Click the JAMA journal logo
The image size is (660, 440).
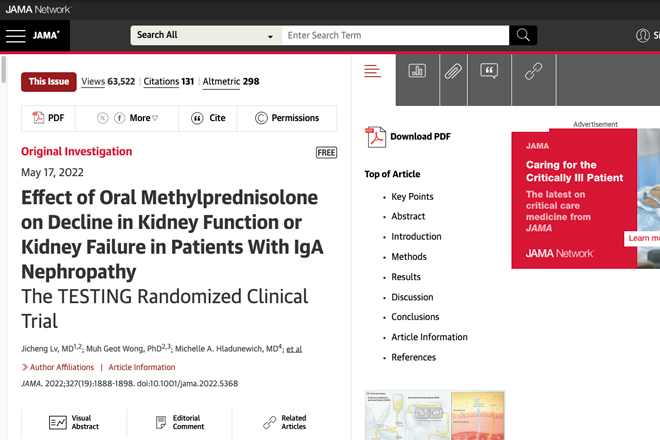(46, 35)
